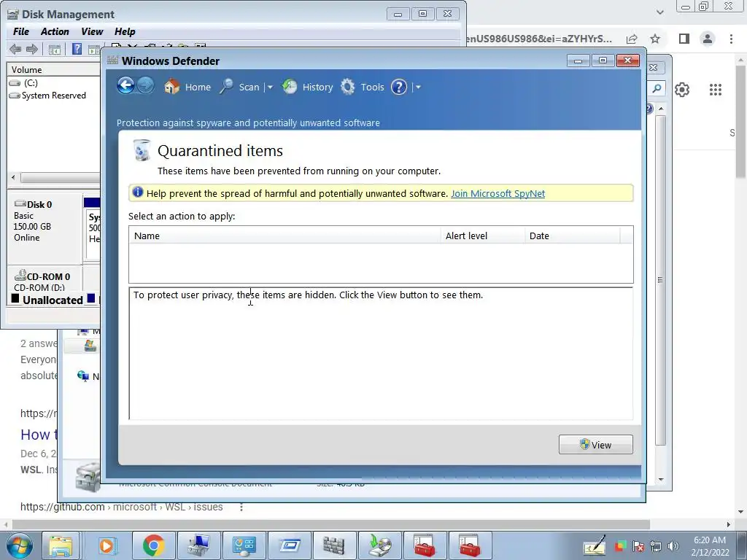Open the Run dialog taskbar icon
Screen dimensions: 747x560
pyautogui.click(x=289, y=546)
